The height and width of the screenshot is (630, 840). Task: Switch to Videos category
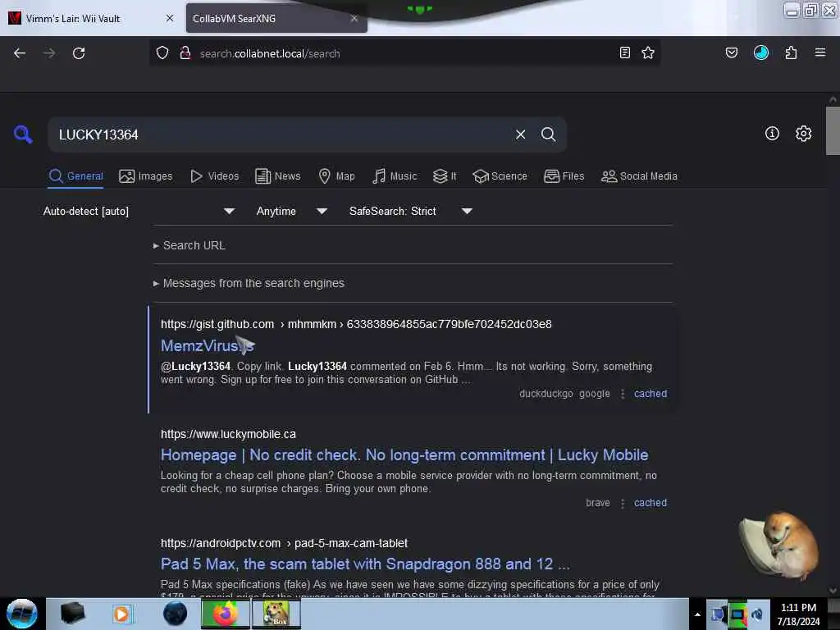214,176
